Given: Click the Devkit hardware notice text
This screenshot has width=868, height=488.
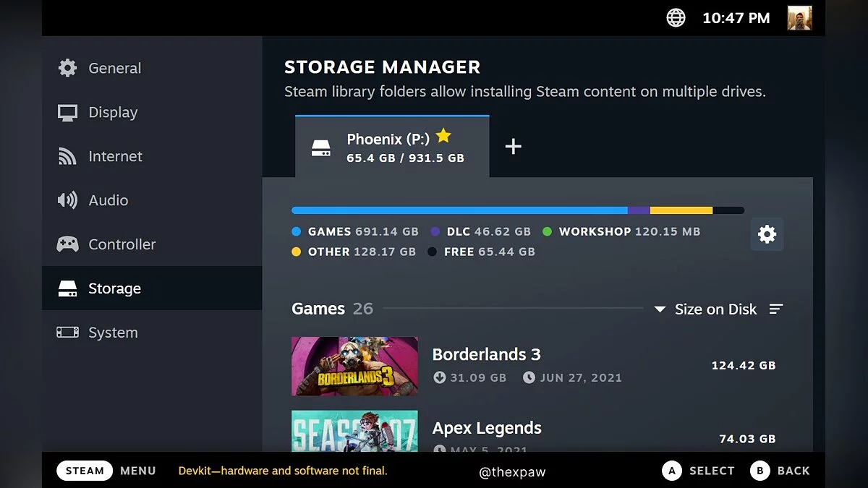Looking at the screenshot, I should 283,471.
